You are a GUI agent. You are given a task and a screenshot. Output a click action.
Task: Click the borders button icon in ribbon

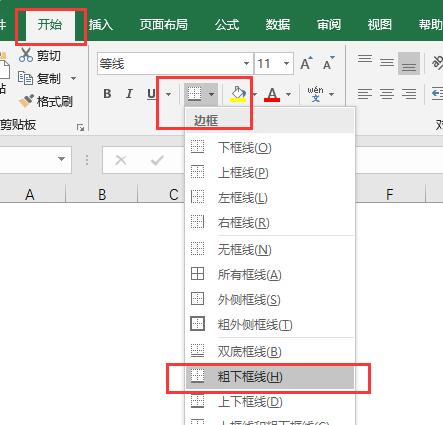(x=195, y=94)
